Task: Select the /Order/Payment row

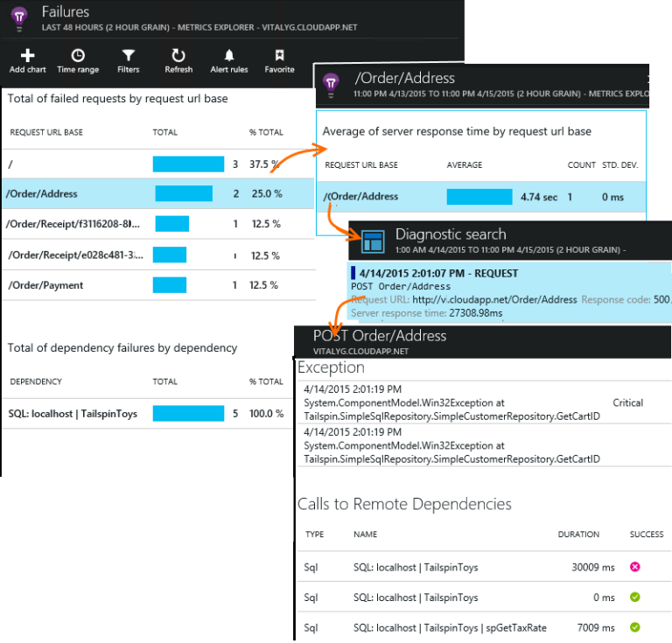Action: [x=158, y=285]
